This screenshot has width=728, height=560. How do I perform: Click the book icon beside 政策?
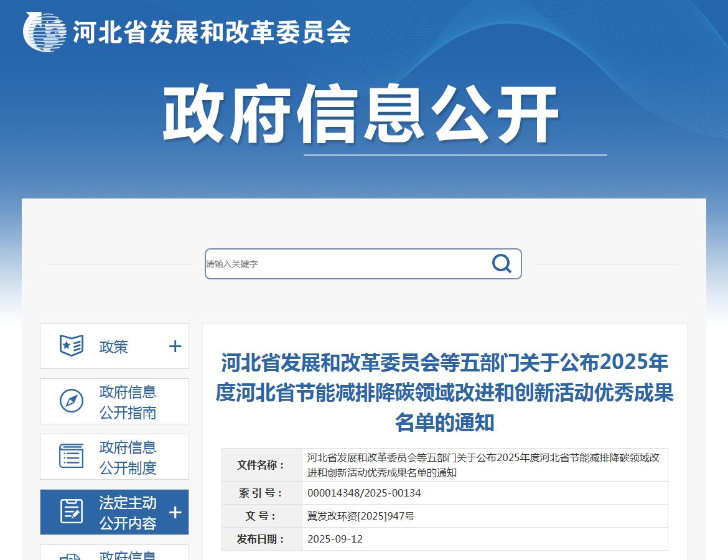coord(72,346)
